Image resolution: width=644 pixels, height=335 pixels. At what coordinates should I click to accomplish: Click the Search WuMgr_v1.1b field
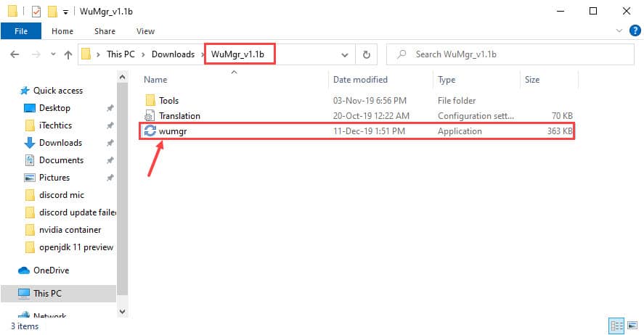click(510, 54)
